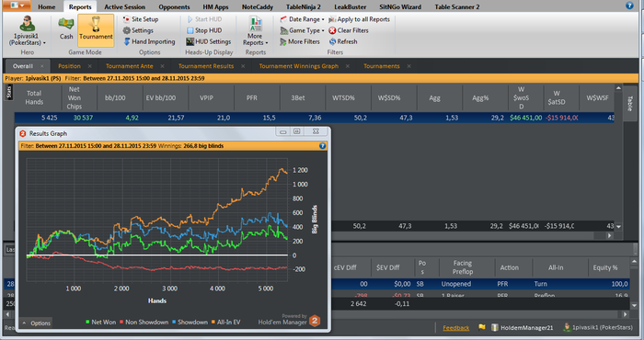This screenshot has width=644, height=340.
Task: Open Site Setup option
Action: tap(141, 19)
